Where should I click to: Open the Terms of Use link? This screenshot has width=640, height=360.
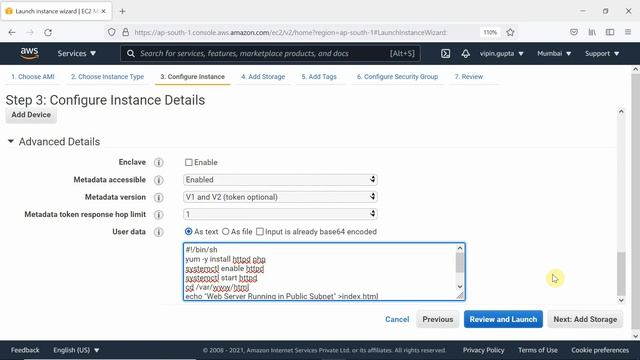point(538,350)
